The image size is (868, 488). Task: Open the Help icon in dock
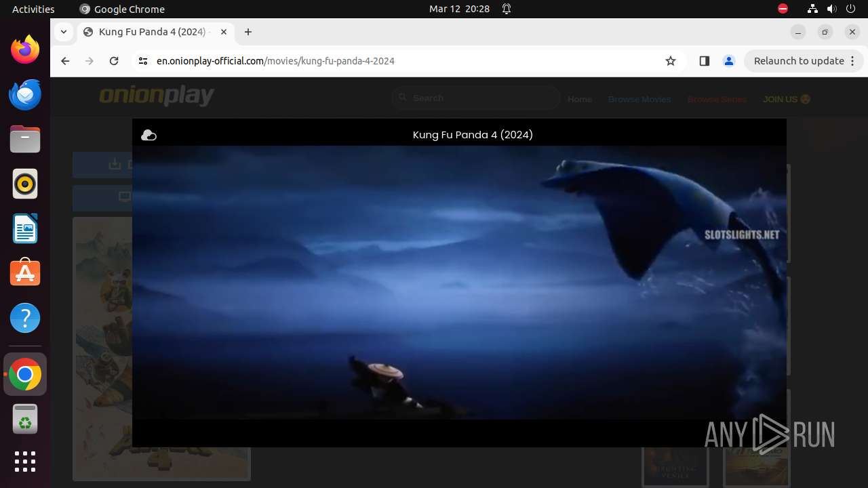pyautogui.click(x=25, y=318)
